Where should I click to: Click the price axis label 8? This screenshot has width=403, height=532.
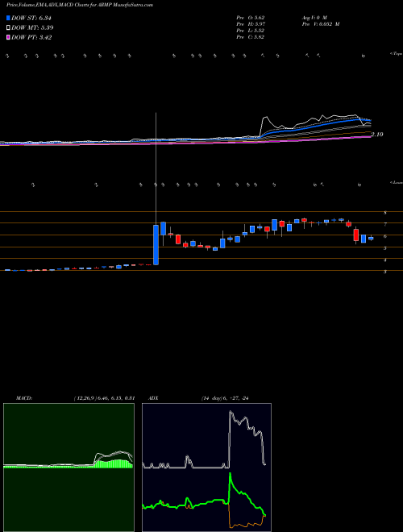coord(385,213)
